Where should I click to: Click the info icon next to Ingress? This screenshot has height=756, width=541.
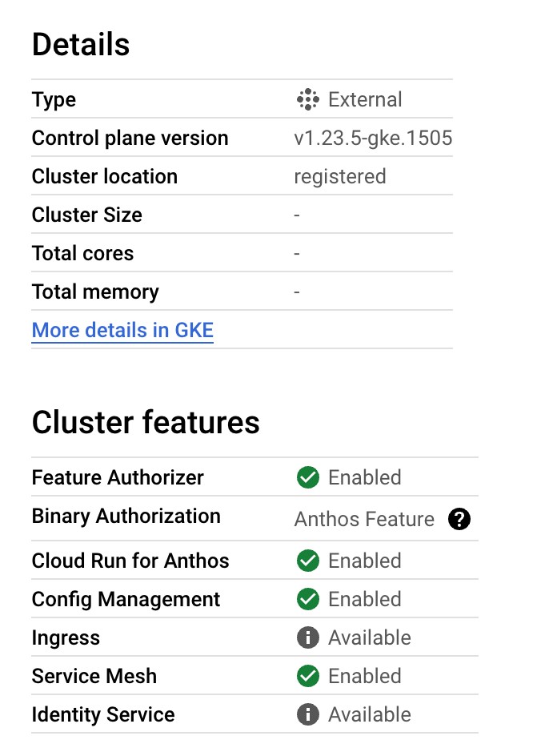[x=307, y=637]
